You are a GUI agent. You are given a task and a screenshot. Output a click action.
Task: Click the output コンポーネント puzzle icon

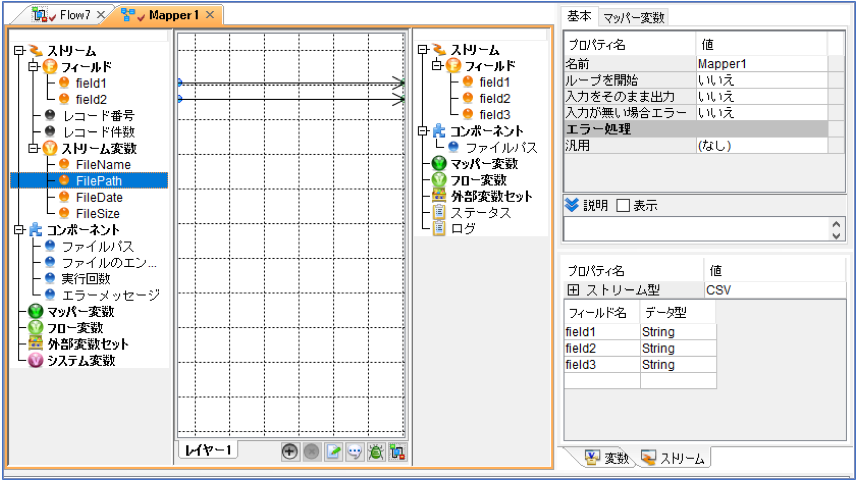coord(439,131)
